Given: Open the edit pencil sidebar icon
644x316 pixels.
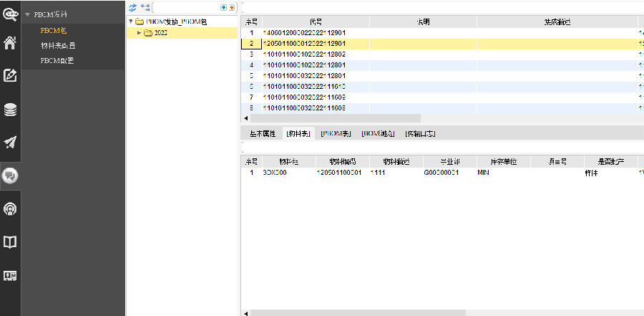Looking at the screenshot, I should 10,75.
